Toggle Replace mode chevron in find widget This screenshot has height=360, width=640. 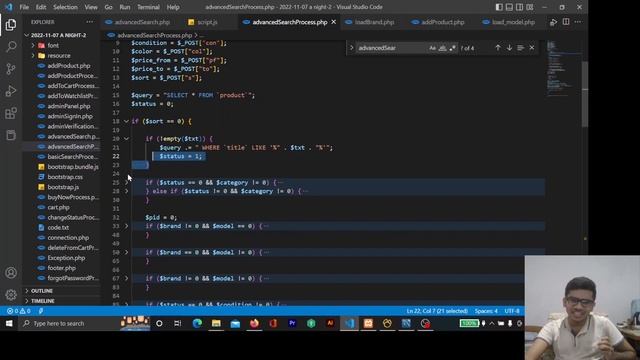pyautogui.click(x=351, y=48)
